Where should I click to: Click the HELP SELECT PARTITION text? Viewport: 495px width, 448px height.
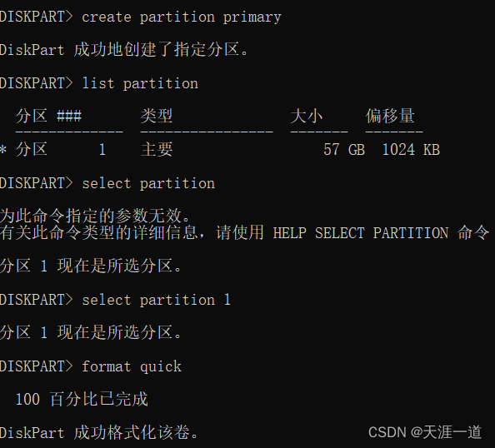[360, 233]
